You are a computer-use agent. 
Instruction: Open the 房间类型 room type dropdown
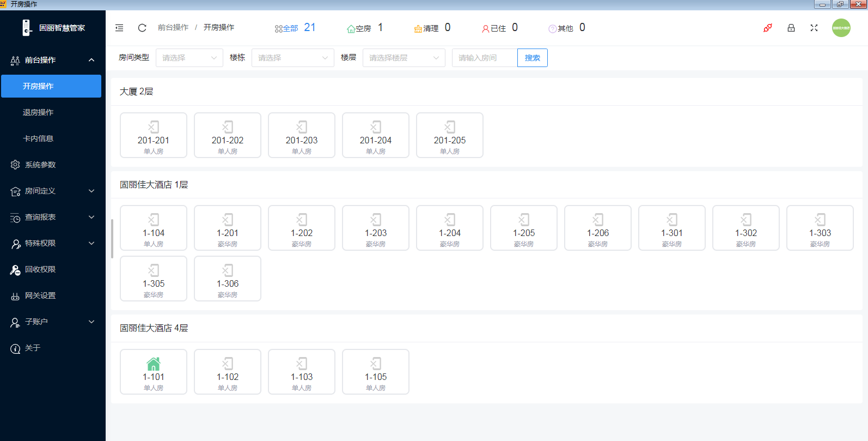click(189, 58)
